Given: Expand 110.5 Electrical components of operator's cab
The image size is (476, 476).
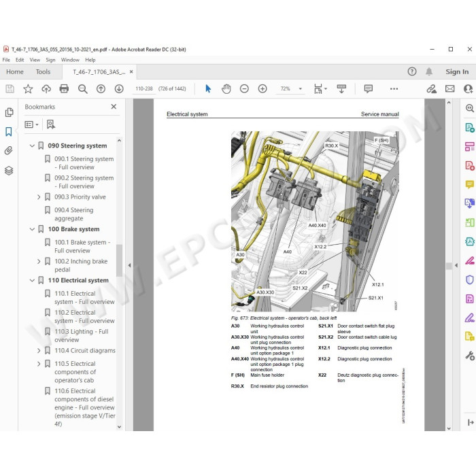Looking at the screenshot, I should (x=39, y=364).
